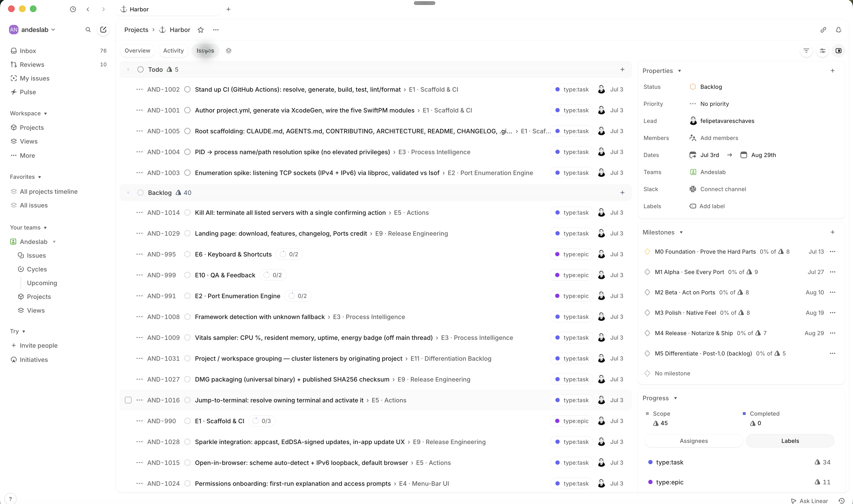Open options for M3 Polish milestone
Image resolution: width=853 pixels, height=504 pixels.
pos(833,313)
